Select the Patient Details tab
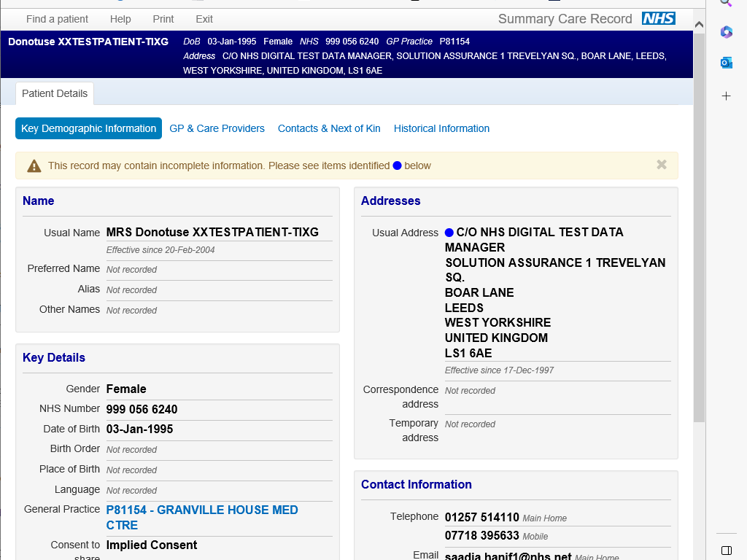 (x=55, y=93)
